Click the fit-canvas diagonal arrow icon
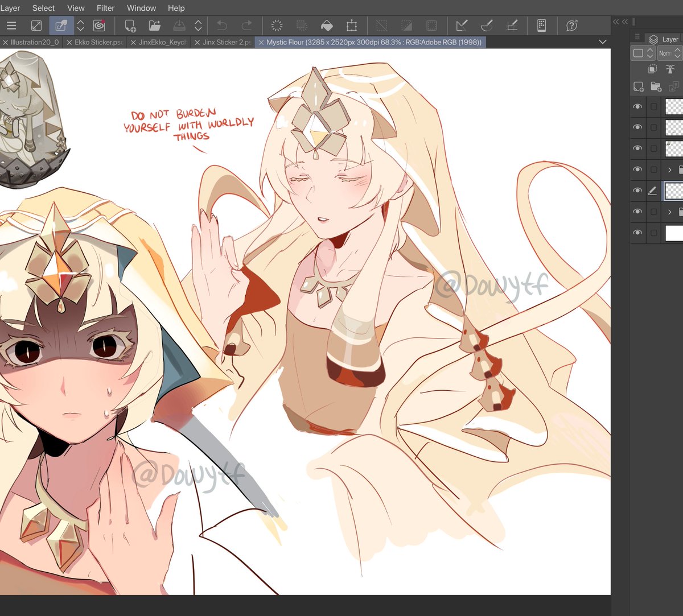The width and height of the screenshot is (683, 616). [x=36, y=26]
